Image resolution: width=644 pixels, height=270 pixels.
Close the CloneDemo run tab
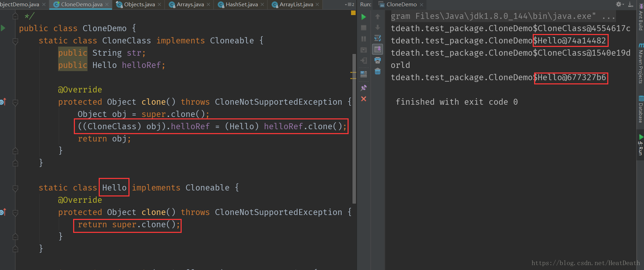click(422, 5)
